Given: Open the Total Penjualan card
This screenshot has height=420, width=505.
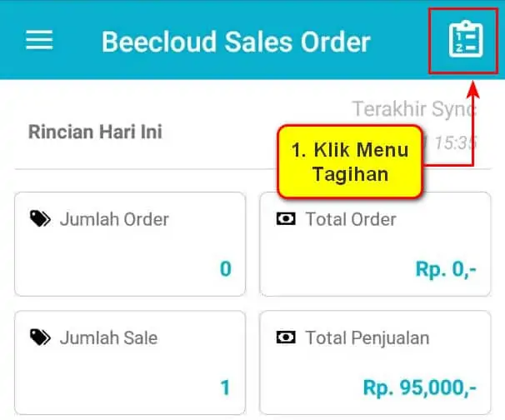Looking at the screenshot, I should pos(375,362).
